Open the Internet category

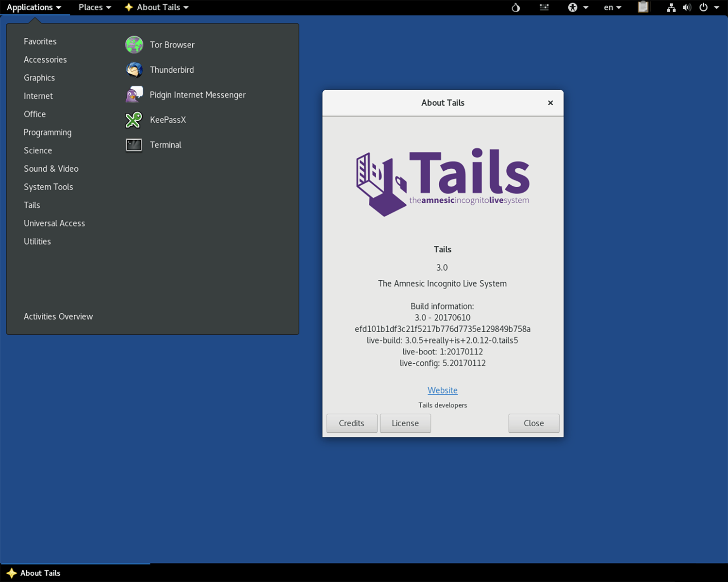tap(38, 96)
